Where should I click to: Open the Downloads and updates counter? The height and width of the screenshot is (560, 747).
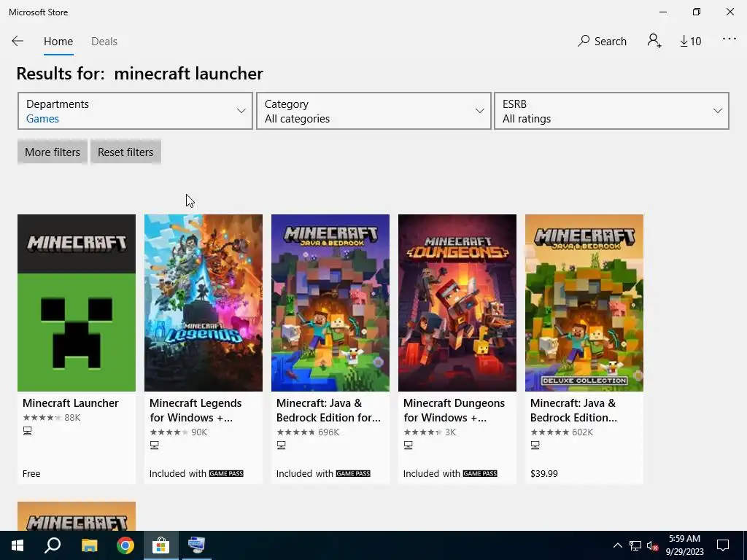(690, 42)
